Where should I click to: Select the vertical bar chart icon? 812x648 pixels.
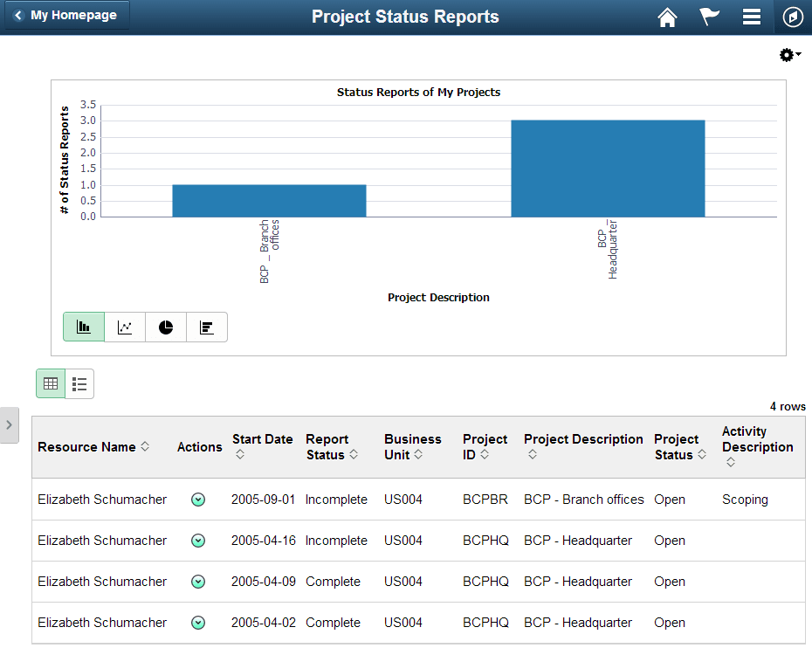(83, 326)
